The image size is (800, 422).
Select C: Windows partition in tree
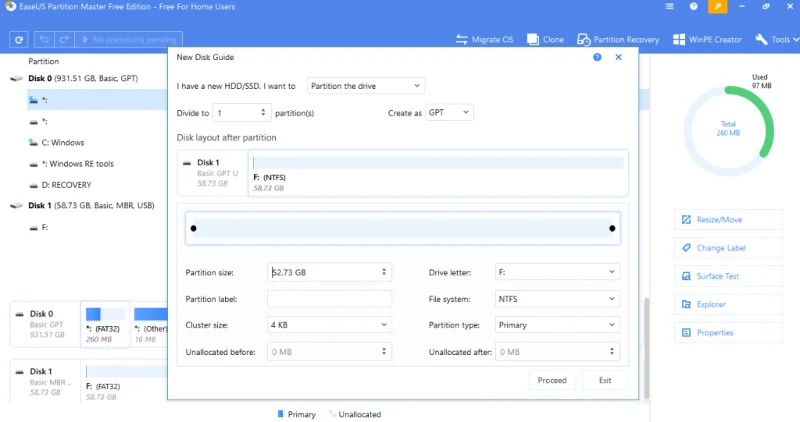coord(63,142)
